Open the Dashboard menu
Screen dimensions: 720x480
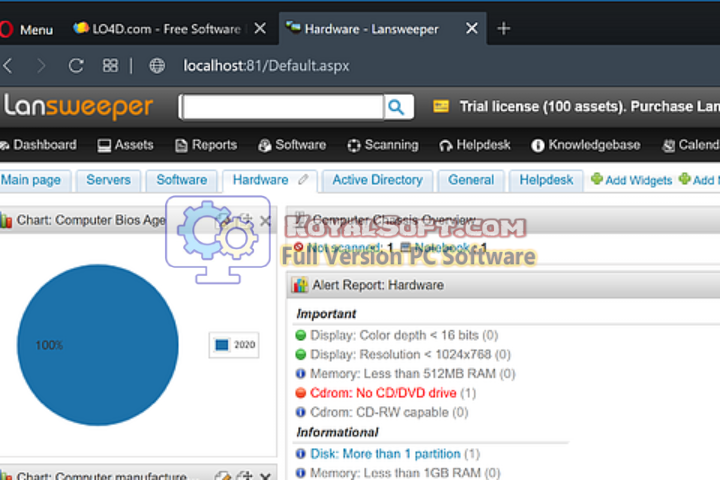pos(39,145)
